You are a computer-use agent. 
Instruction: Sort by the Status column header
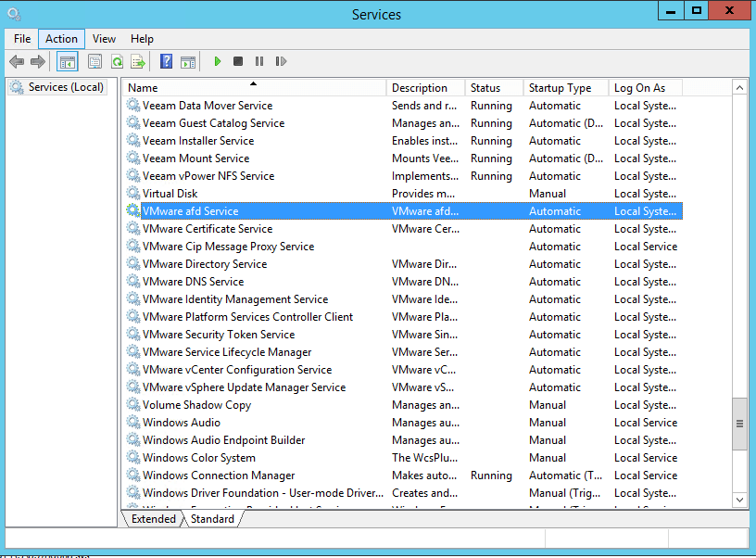[494, 88]
